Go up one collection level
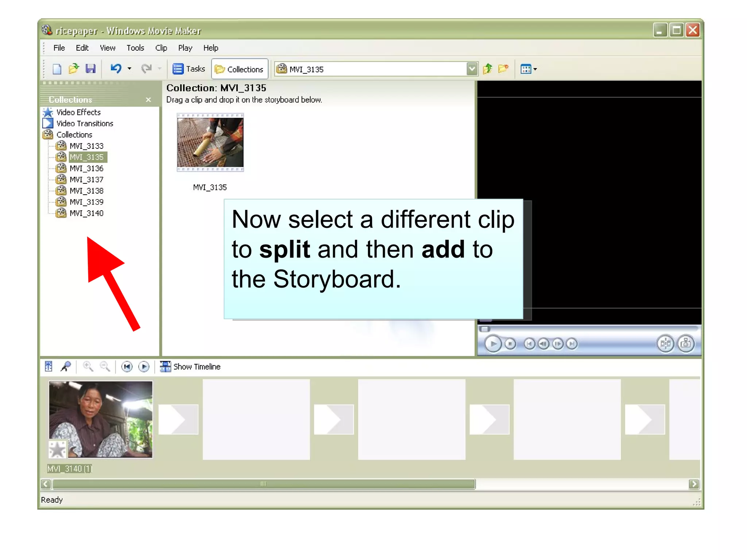 pyautogui.click(x=488, y=69)
